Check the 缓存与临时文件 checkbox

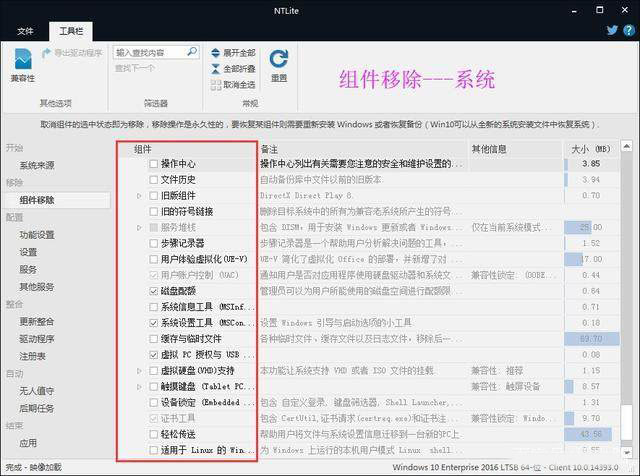(153, 339)
